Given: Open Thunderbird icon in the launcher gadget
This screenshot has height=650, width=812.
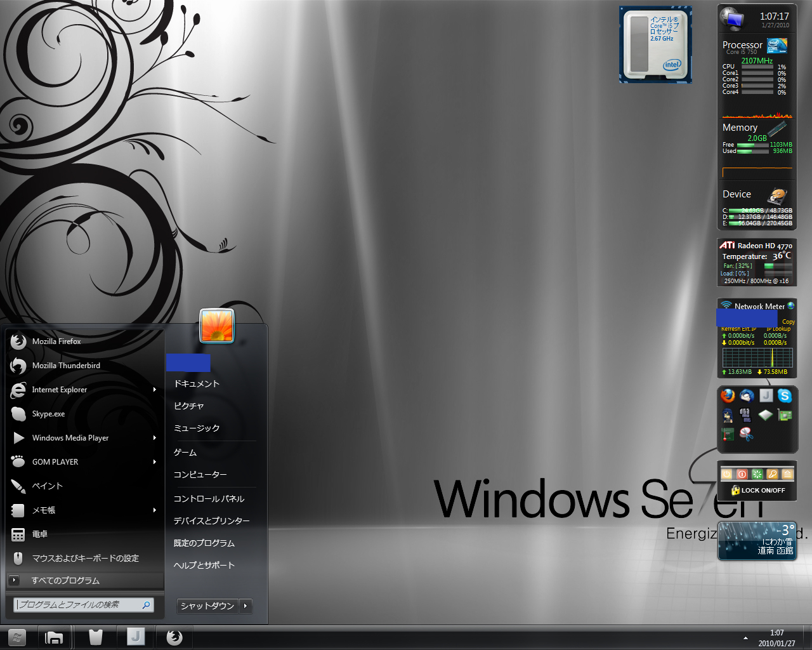Looking at the screenshot, I should point(747,396).
